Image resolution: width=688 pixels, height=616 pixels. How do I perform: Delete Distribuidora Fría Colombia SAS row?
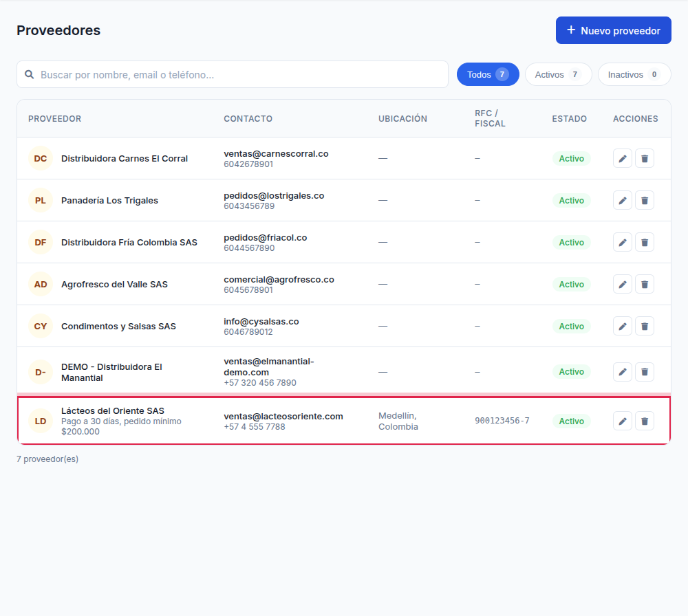click(x=645, y=242)
